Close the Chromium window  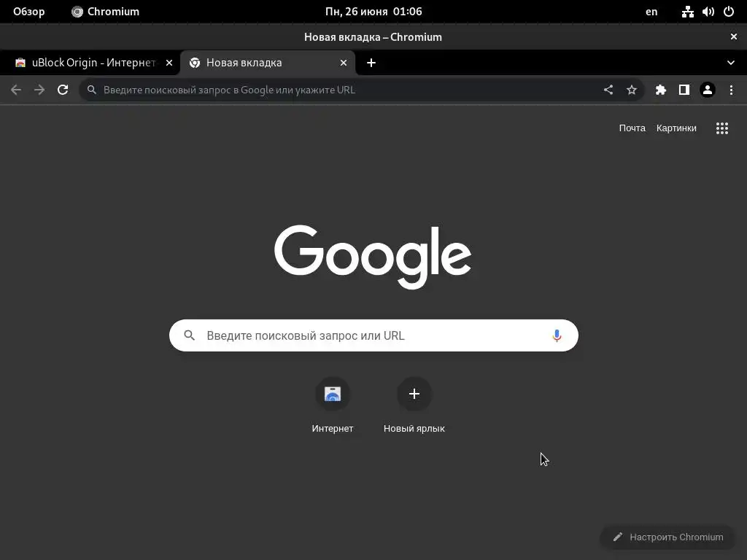point(734,36)
